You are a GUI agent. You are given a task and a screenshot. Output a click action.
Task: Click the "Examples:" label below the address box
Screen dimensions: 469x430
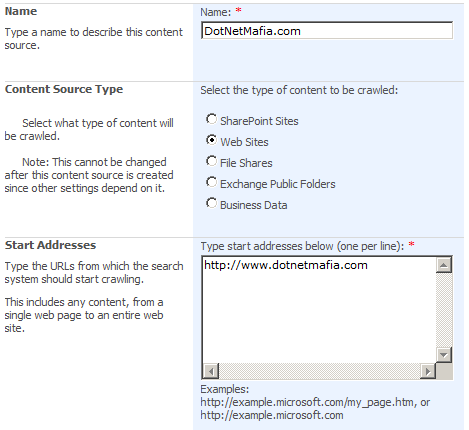225,389
